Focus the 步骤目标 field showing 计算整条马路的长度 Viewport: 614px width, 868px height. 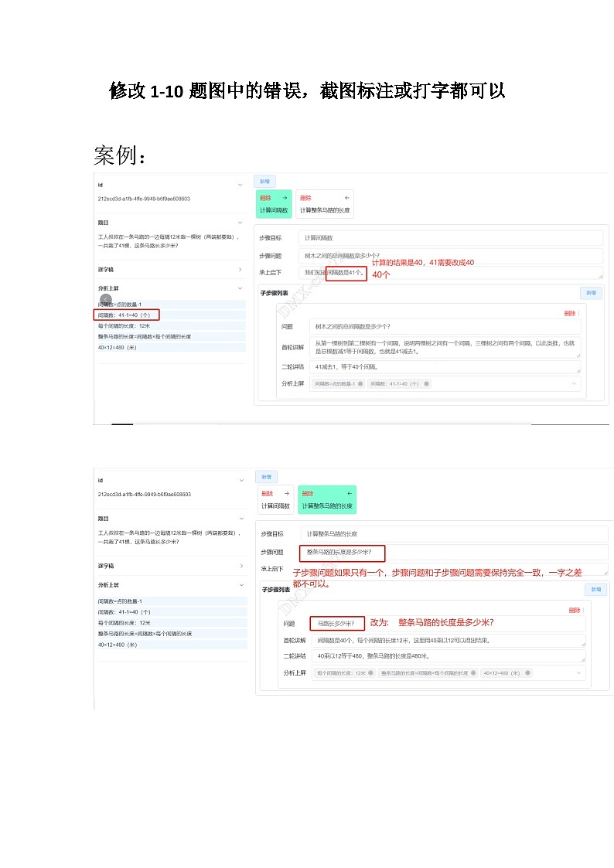click(x=454, y=534)
